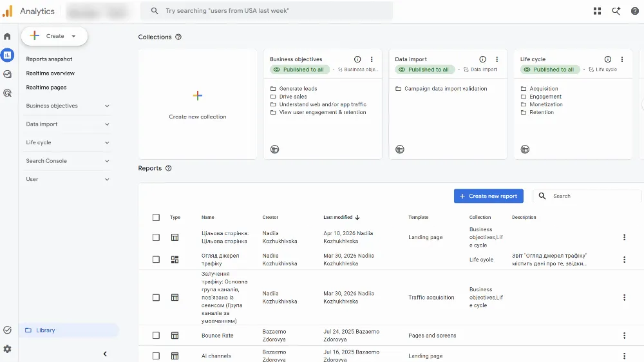Click Create new collection card
This screenshot has width=644, height=362.
(198, 104)
